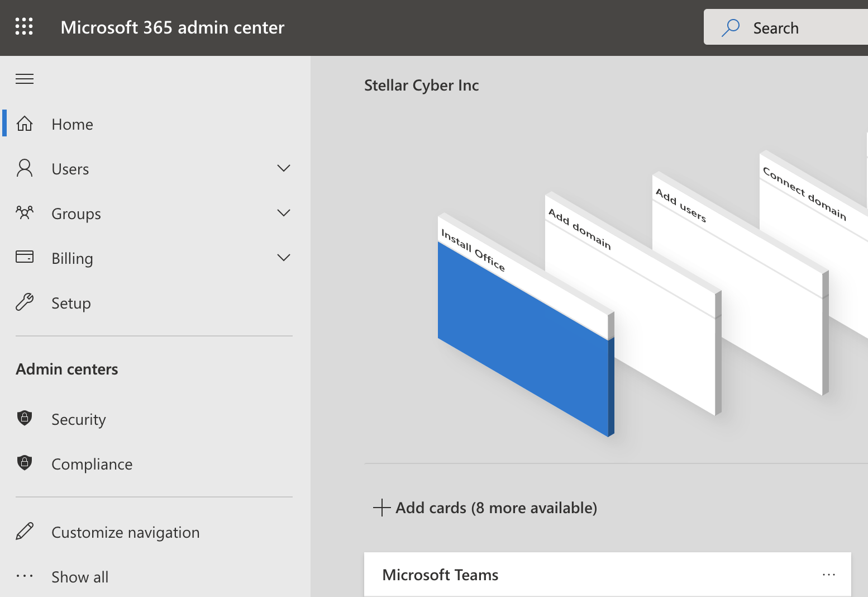The image size is (868, 597).
Task: Open the app launcher waffle icon
Action: point(24,27)
